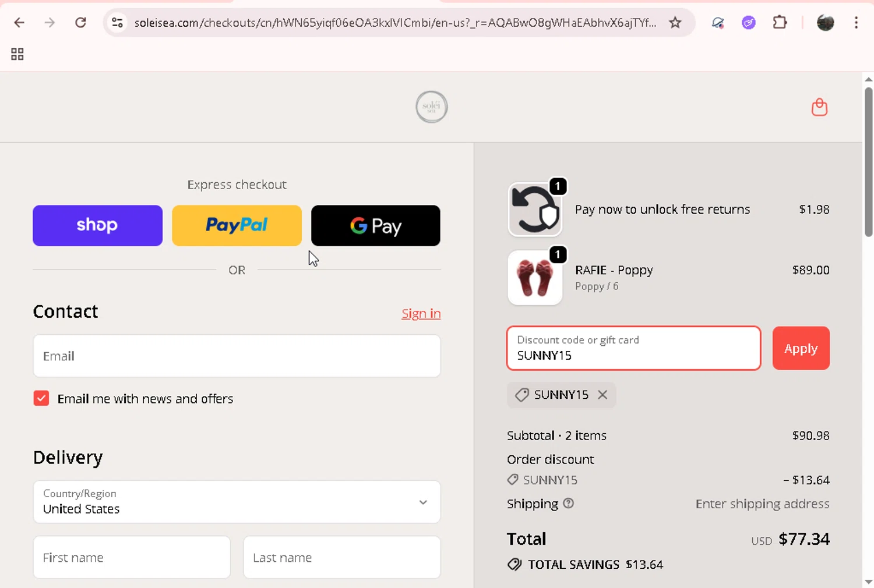The width and height of the screenshot is (874, 588).
Task: Click the Delivery section heading
Action: tap(68, 458)
